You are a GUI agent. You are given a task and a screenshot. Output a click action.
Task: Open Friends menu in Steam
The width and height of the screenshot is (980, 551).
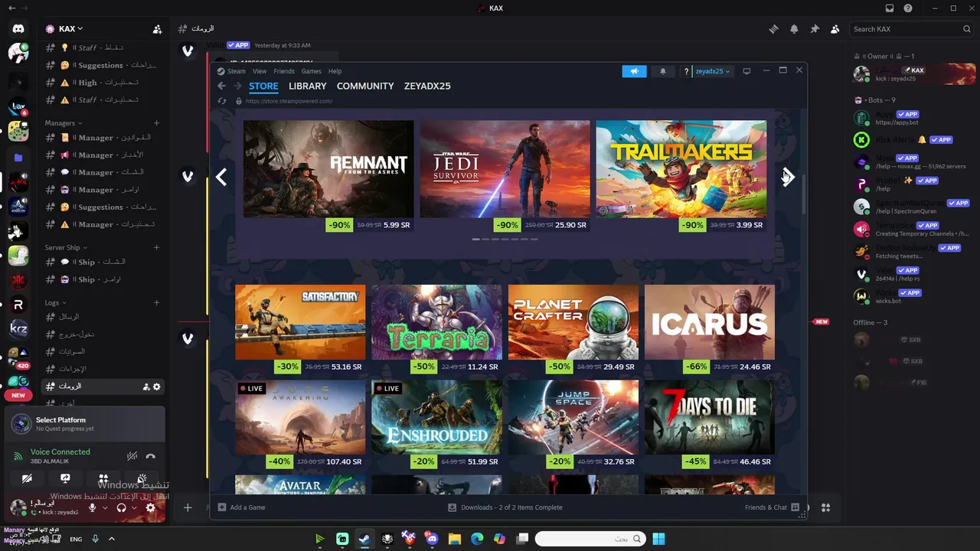(284, 71)
